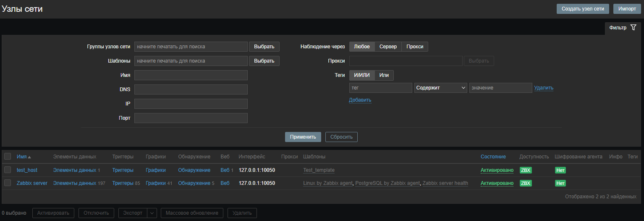The image size is (644, 221).
Task: Tick the checkbox for test_host row
Action: 8,170
